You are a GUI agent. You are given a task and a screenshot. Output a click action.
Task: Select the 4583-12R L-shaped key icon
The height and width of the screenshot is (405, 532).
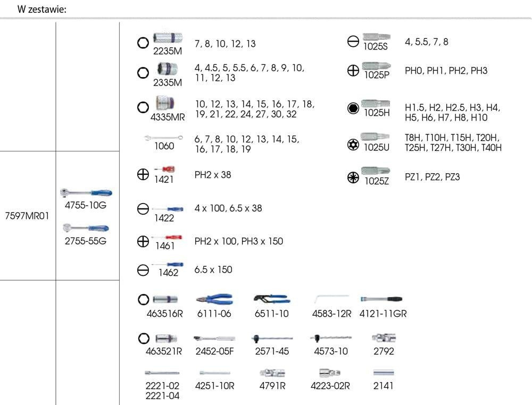tap(331, 300)
